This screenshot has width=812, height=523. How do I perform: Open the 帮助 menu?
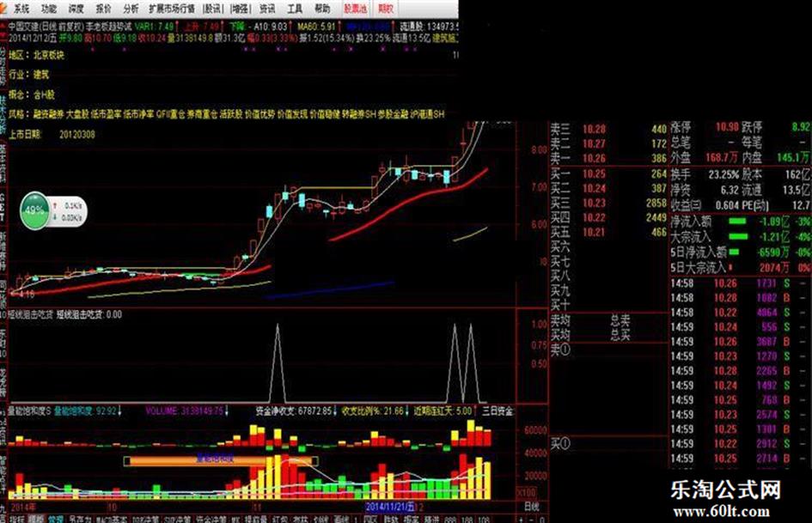point(322,9)
